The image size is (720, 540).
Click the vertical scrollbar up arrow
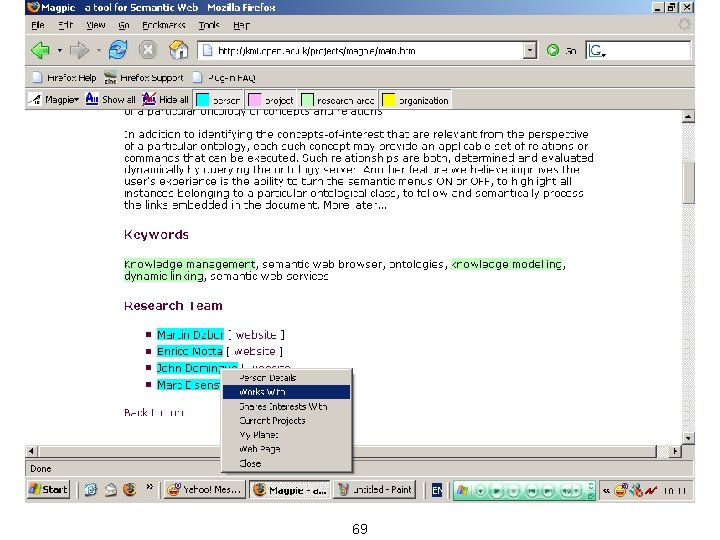pyautogui.click(x=688, y=117)
